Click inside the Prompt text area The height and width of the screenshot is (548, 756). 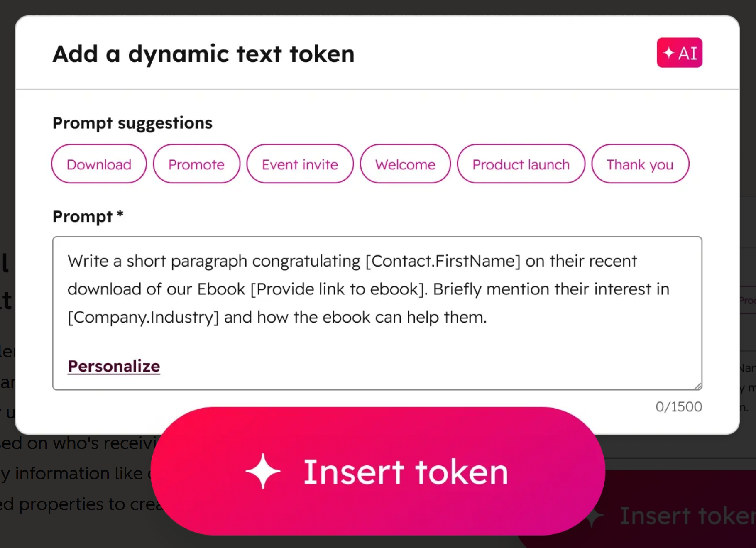click(374, 311)
